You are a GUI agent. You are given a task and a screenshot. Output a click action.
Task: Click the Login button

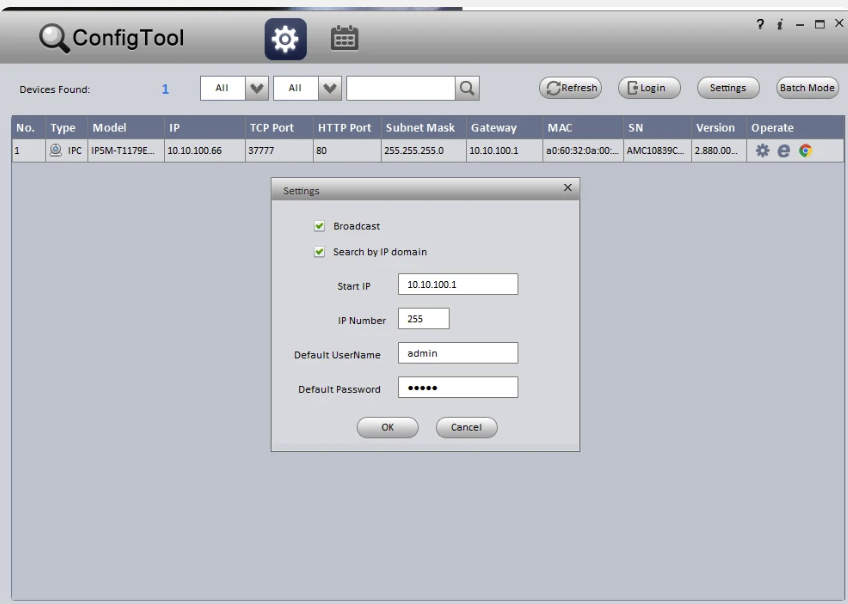coord(649,88)
